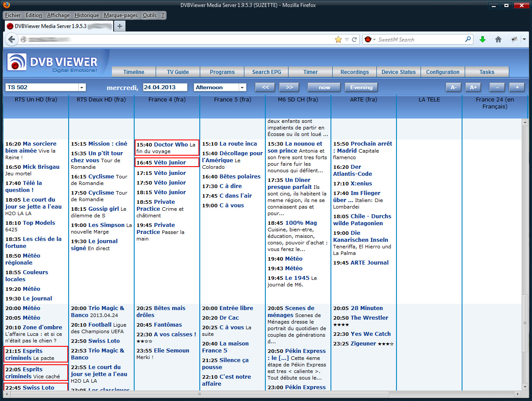Image resolution: width=532 pixels, height=401 pixels.
Task: Open Marque-pages menu
Action: [x=121, y=15]
